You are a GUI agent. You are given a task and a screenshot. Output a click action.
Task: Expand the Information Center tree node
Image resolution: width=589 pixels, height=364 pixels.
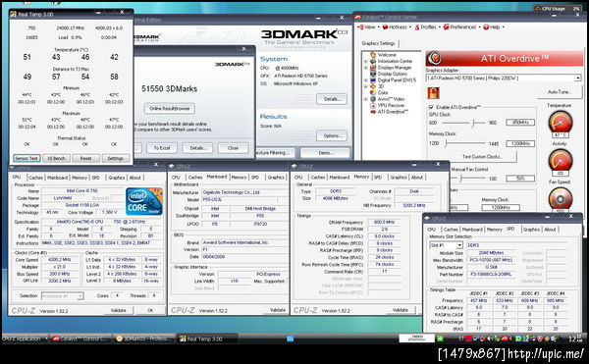[x=365, y=61]
